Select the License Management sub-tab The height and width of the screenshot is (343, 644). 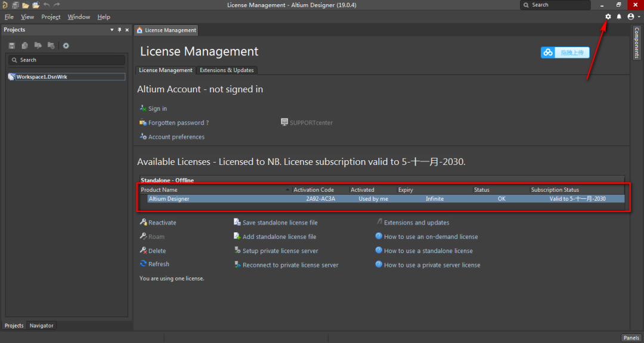coord(166,70)
